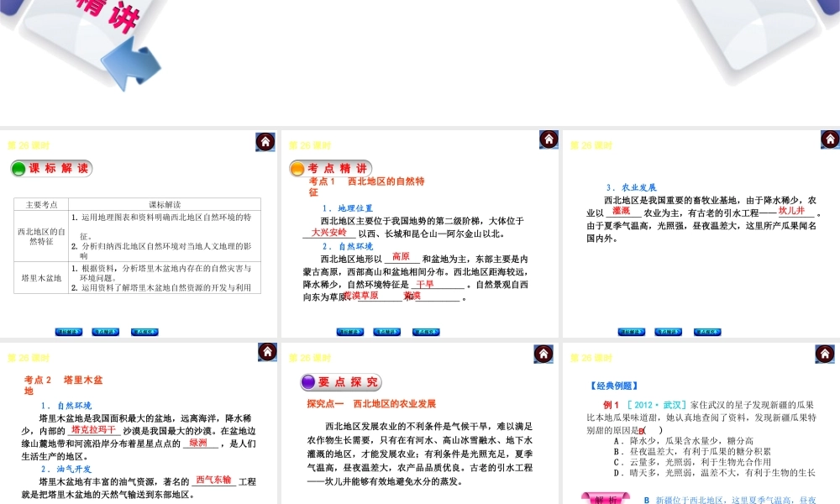The image size is (840, 504).
Task: Click subheading 1. 地理位置
Action: pos(347,208)
